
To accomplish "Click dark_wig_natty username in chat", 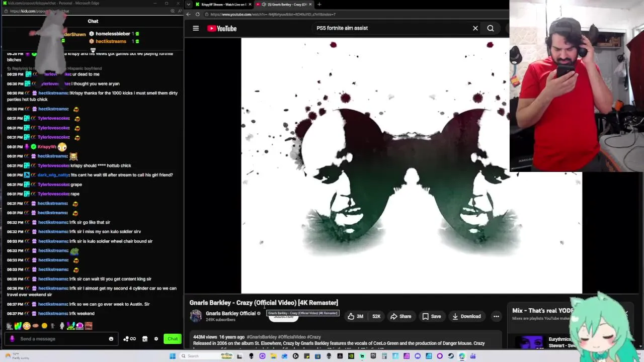I will (53, 175).
